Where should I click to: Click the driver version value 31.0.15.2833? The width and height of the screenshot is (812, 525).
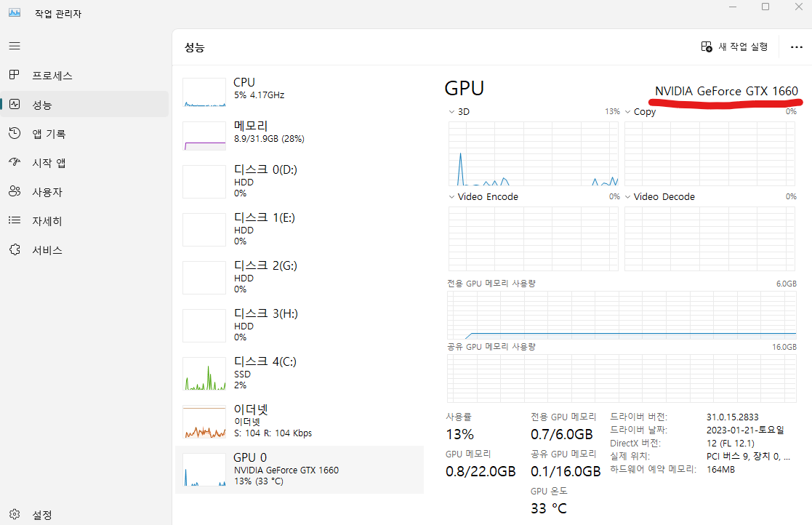click(732, 417)
